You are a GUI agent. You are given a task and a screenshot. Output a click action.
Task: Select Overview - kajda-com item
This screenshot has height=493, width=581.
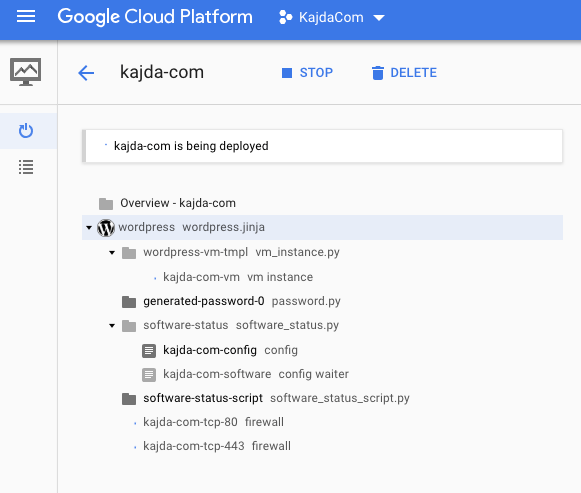pyautogui.click(x=178, y=203)
